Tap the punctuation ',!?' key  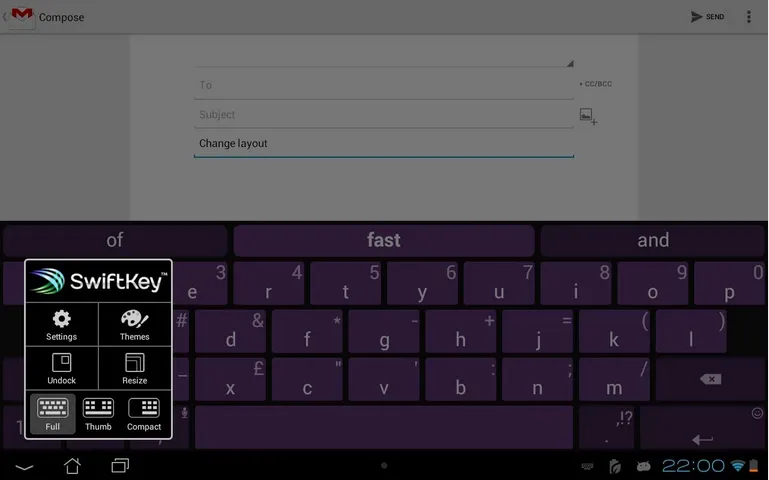click(x=607, y=427)
